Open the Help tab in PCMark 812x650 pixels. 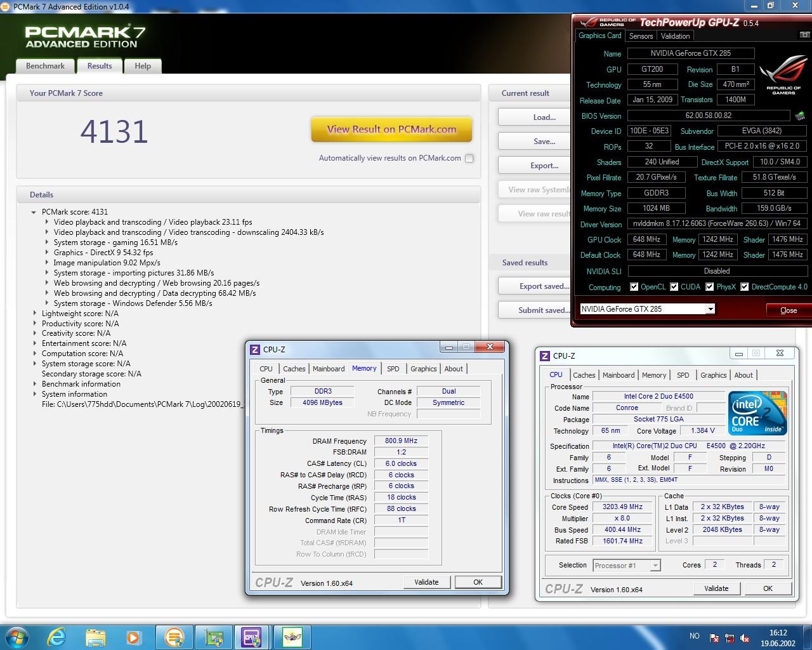pyautogui.click(x=143, y=66)
